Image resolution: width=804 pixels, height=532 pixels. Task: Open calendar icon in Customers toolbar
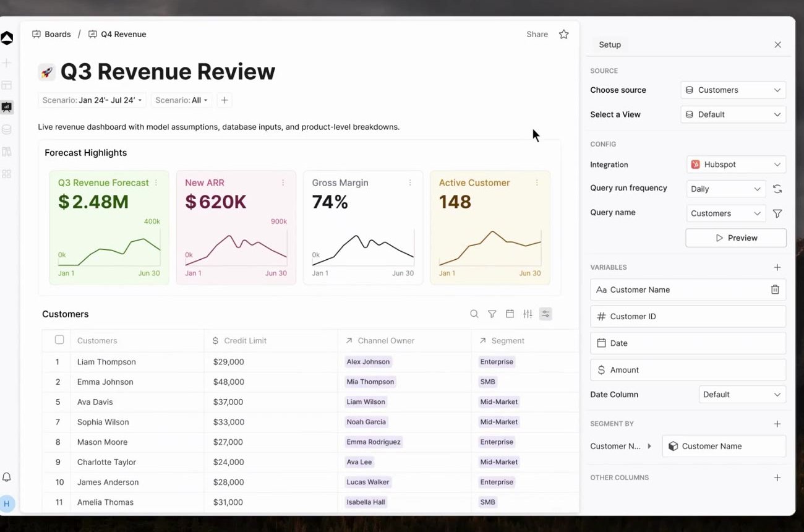coord(510,314)
